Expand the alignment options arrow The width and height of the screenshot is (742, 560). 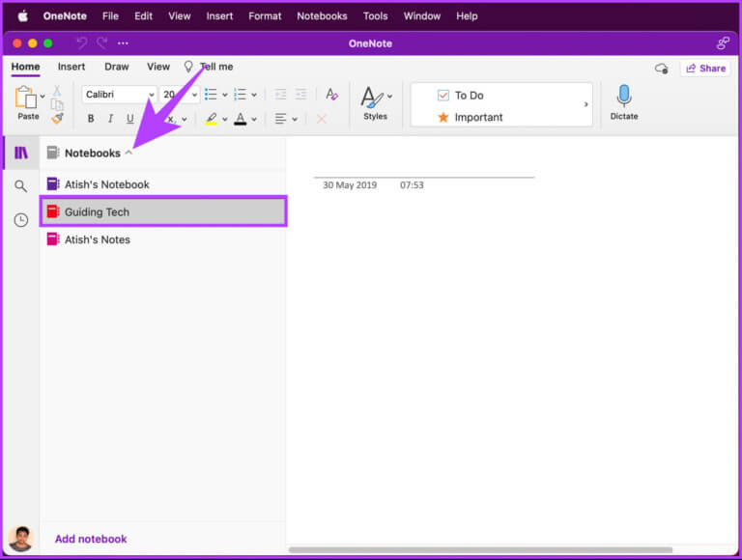click(295, 119)
